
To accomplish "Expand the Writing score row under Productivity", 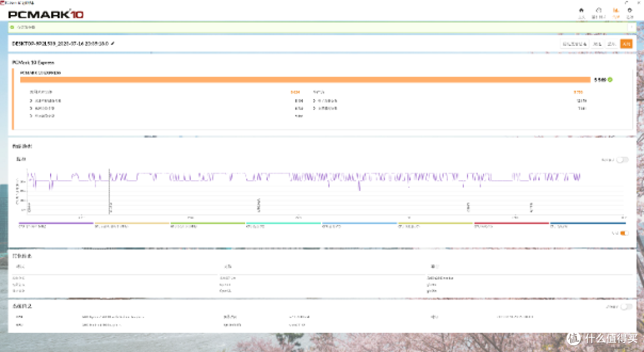I will coord(450,109).
